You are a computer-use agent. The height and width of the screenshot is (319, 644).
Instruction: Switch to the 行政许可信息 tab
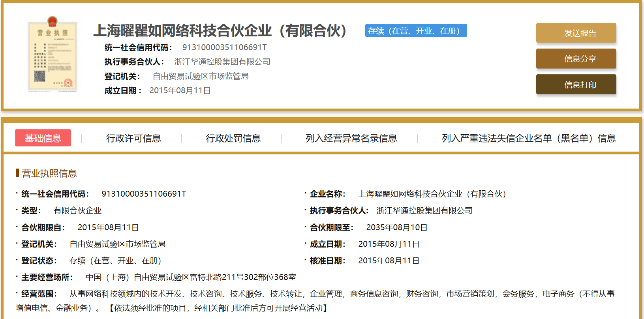click(x=133, y=138)
